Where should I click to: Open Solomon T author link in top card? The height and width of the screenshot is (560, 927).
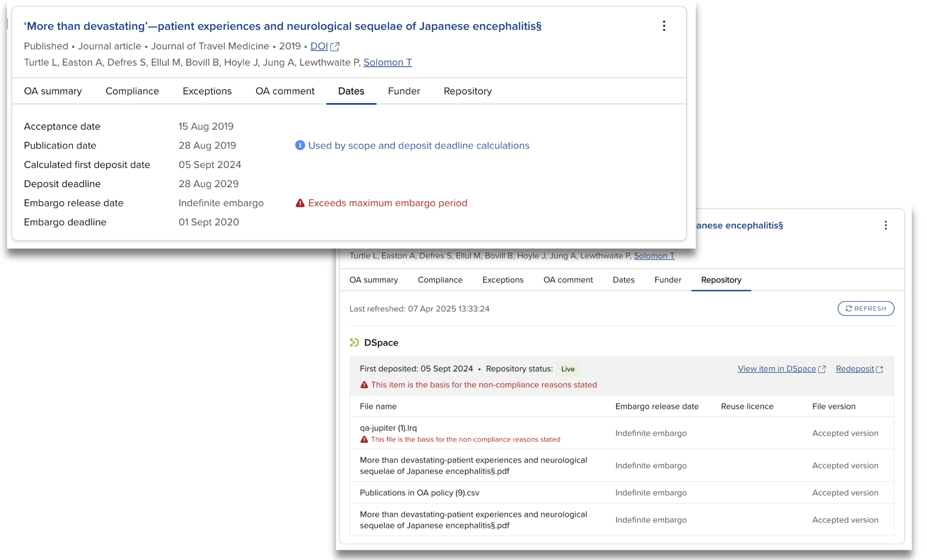click(x=388, y=62)
